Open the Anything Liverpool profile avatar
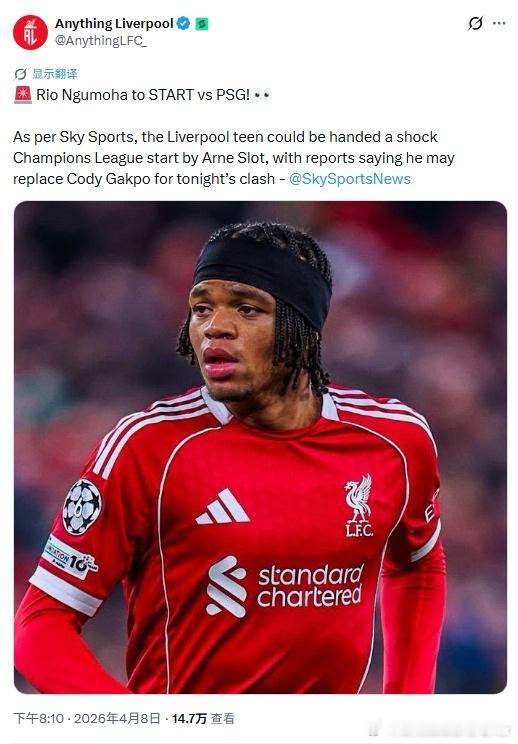518x744 pixels. click(x=30, y=32)
